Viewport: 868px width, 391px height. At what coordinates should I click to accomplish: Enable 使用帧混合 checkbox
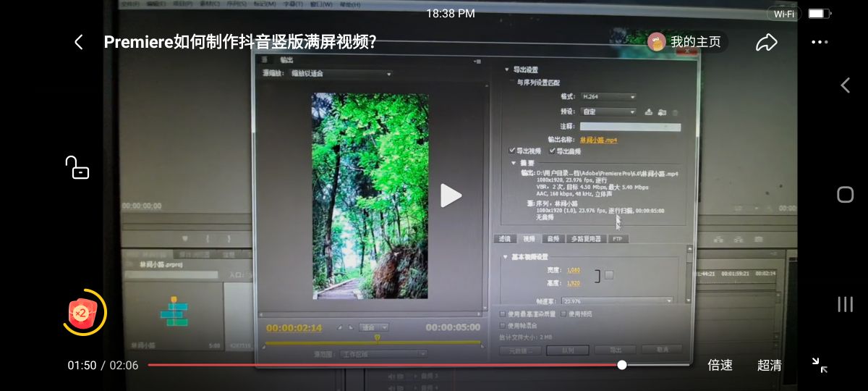point(503,325)
